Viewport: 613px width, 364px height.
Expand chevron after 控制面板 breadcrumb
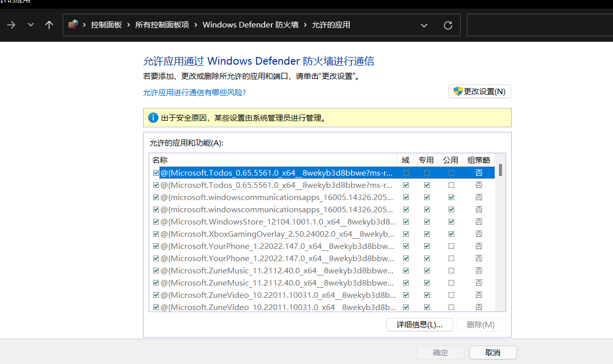coord(128,24)
